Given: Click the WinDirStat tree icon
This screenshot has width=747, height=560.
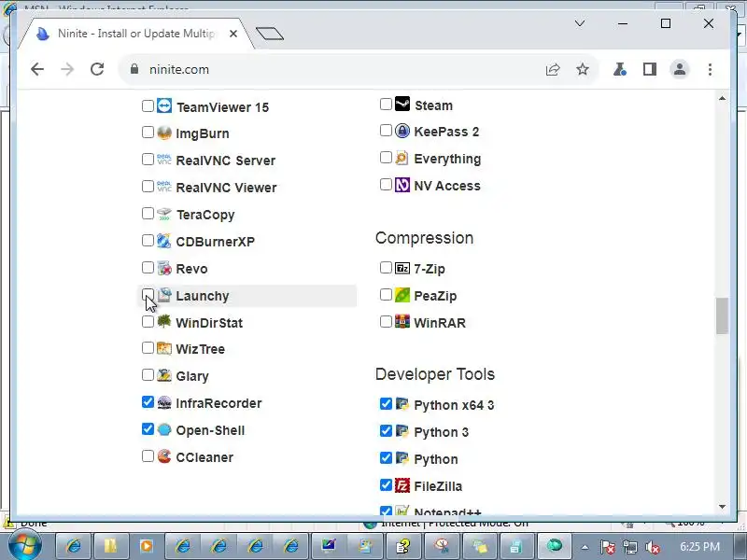Looking at the screenshot, I should [164, 322].
